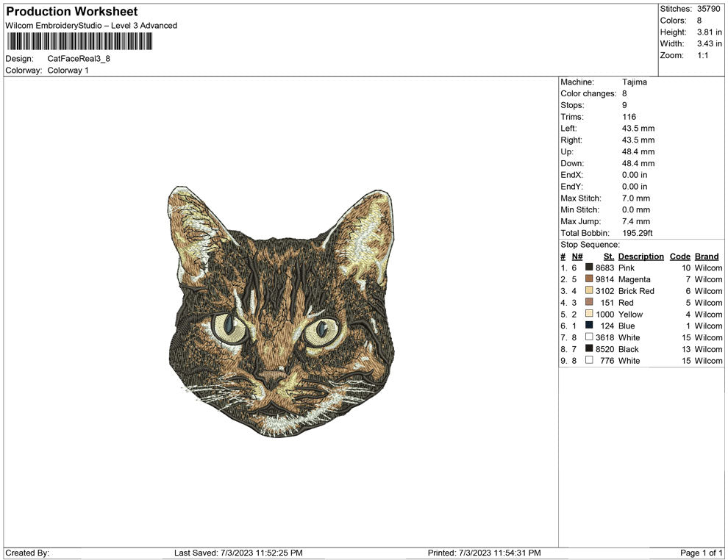The image size is (728, 560).
Task: Select the cat face embroidery preview
Action: point(283,316)
